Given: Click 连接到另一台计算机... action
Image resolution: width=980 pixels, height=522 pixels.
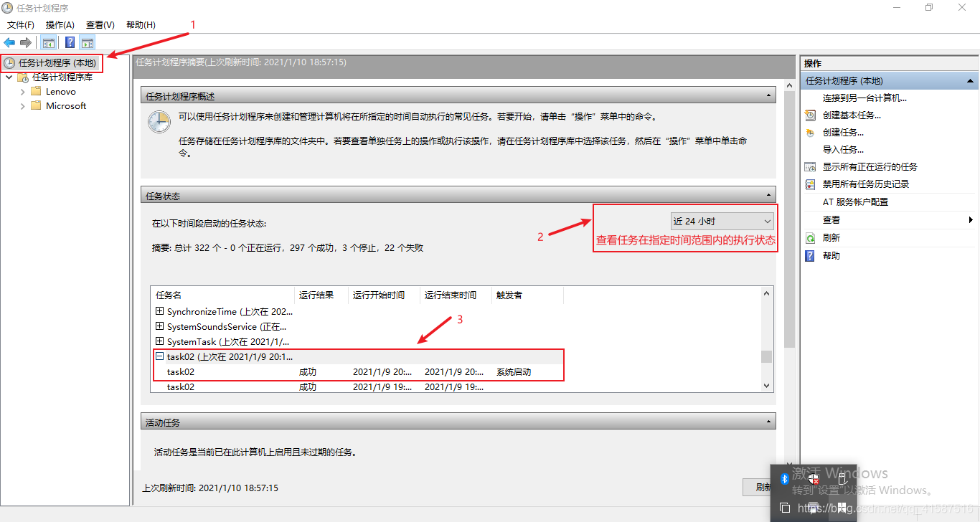Looking at the screenshot, I should [864, 98].
